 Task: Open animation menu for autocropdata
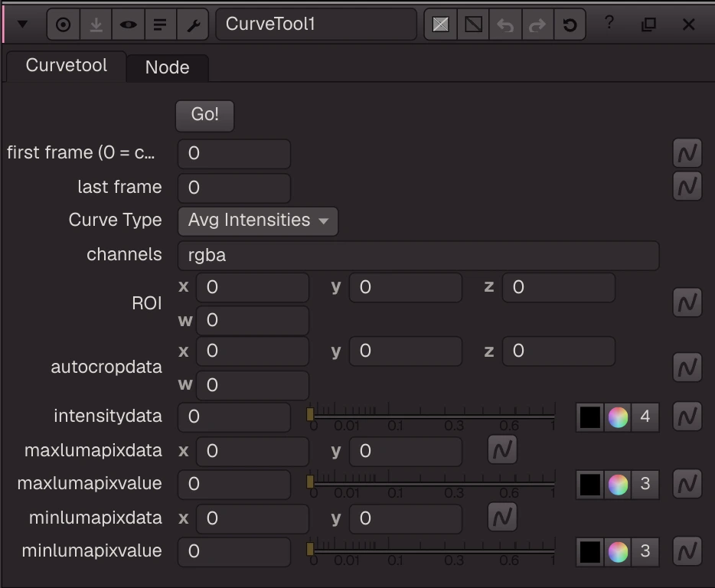[x=687, y=367]
